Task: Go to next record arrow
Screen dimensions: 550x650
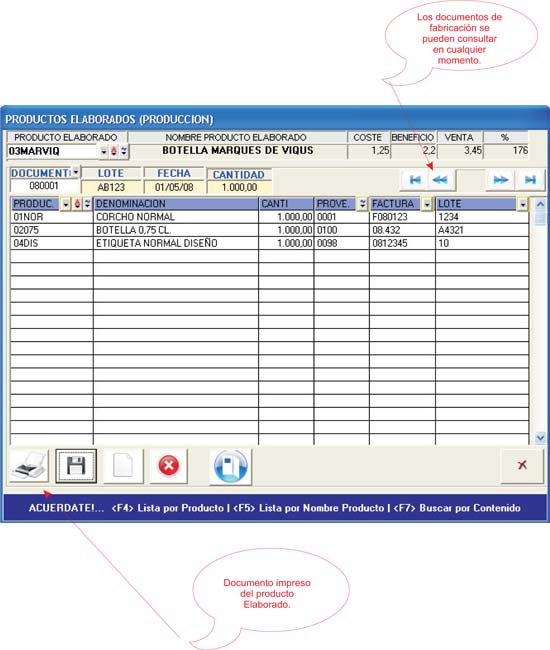Action: (501, 180)
